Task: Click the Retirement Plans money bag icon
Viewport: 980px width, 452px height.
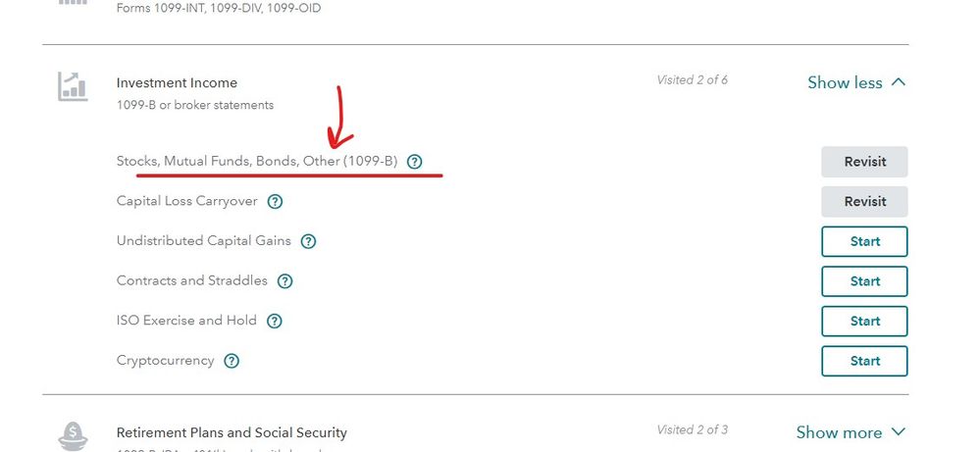Action: (73, 435)
